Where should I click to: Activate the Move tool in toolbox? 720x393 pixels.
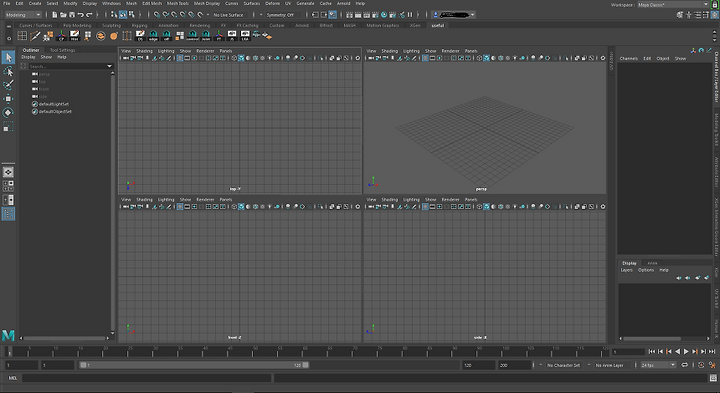[x=8, y=99]
